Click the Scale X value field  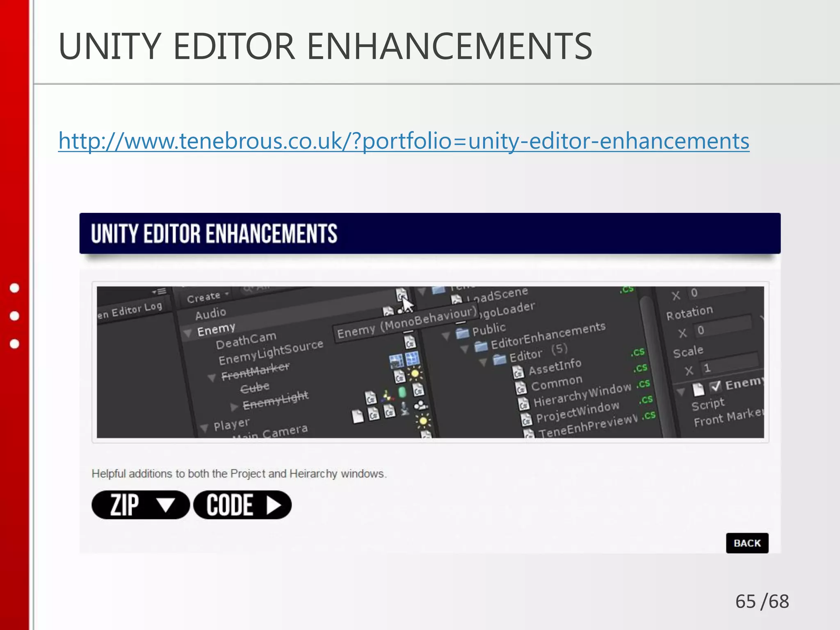[730, 363]
